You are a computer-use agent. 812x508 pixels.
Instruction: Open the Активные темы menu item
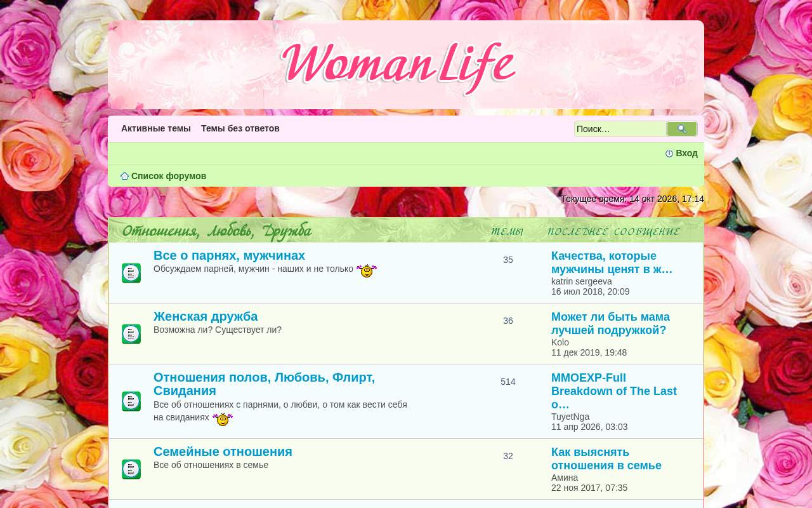point(156,128)
